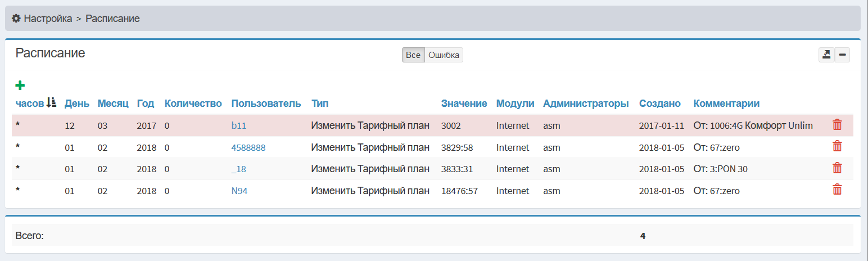Click the settings gear icon in breadcrumb
The width and height of the screenshot is (868, 261).
coord(16,19)
